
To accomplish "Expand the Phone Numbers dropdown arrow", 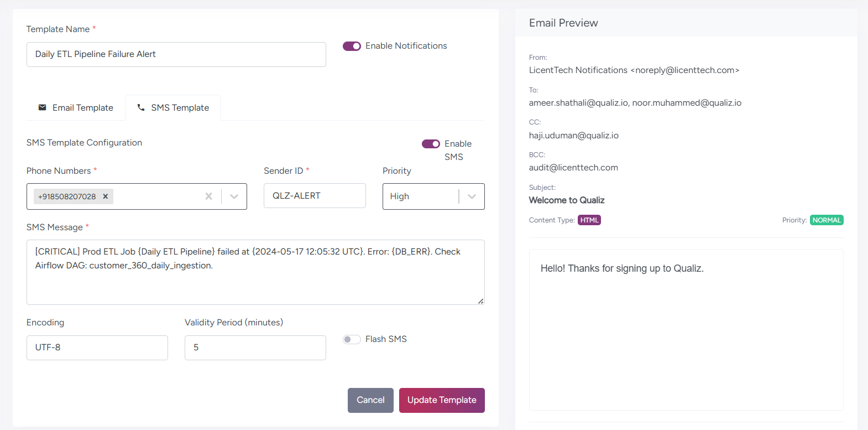I will tap(234, 196).
